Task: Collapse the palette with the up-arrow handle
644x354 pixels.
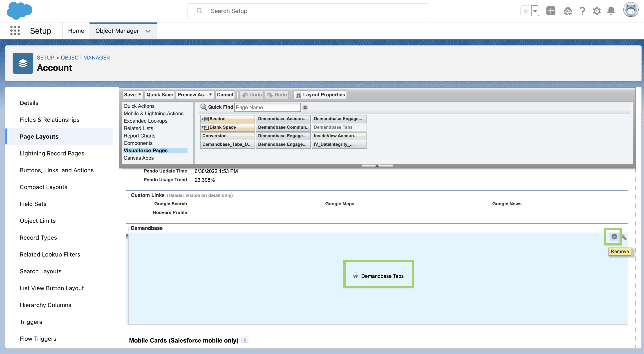Action: (x=377, y=166)
